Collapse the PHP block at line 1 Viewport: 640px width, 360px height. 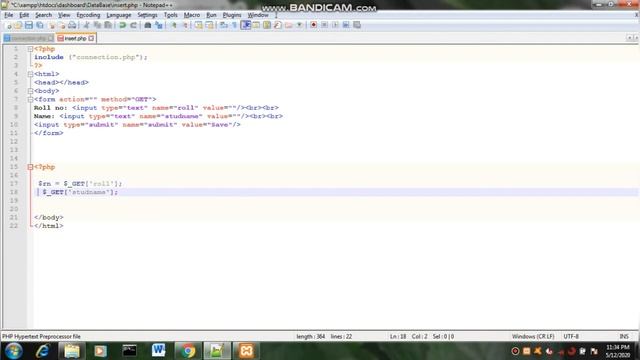(30, 49)
